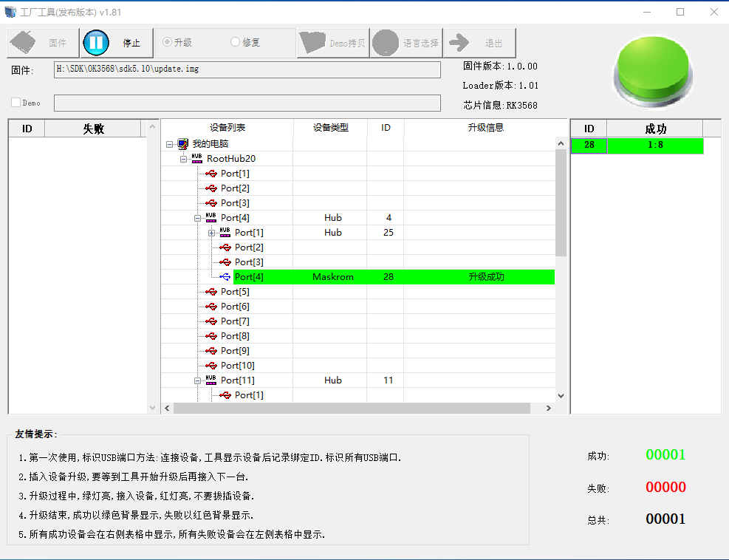Click the 设备类型 column header
The height and width of the screenshot is (560, 729).
pyautogui.click(x=329, y=128)
